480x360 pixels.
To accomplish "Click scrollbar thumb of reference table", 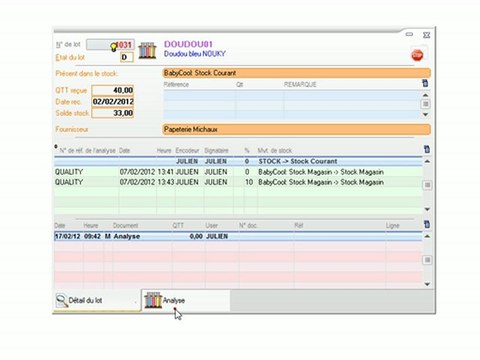I will (x=426, y=104).
